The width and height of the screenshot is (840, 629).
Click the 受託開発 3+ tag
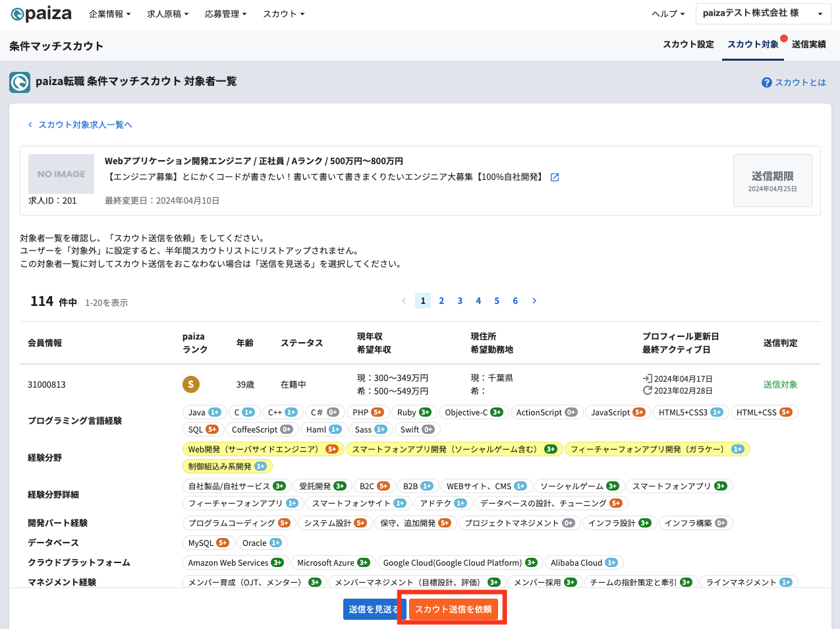tap(322, 486)
